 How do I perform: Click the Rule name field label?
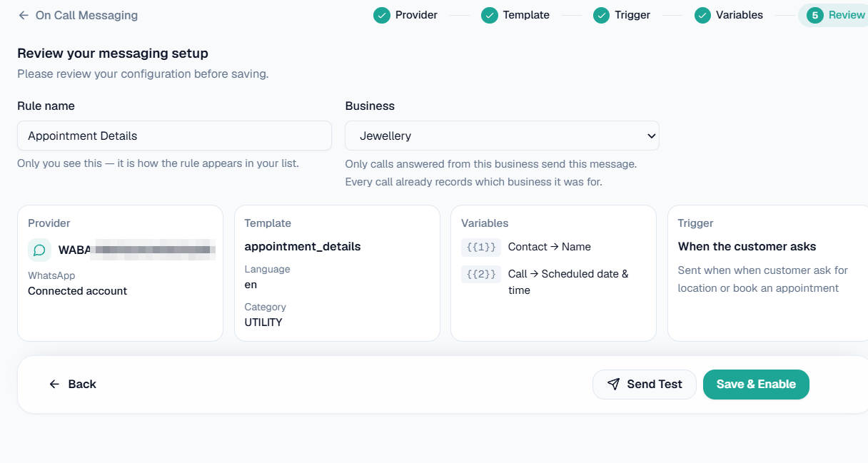pos(46,106)
